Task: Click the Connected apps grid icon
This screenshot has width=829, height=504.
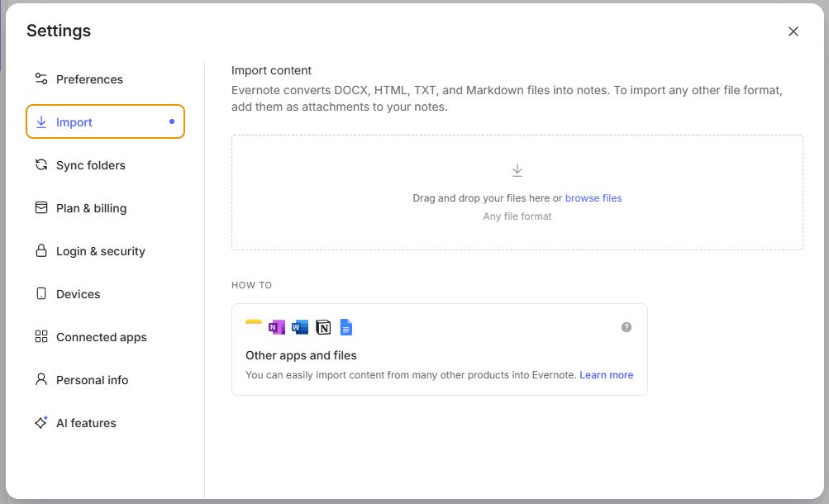Action: coord(41,336)
